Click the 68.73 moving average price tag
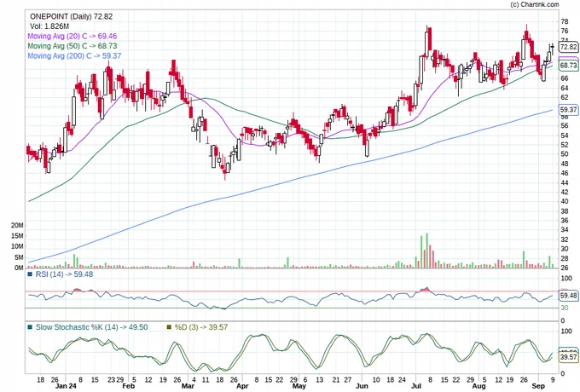The height and width of the screenshot is (392, 580). [568, 66]
